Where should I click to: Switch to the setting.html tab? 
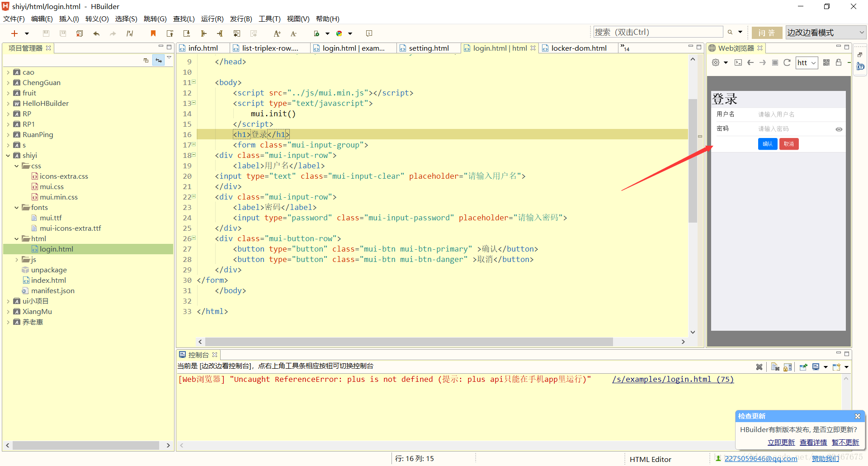pyautogui.click(x=429, y=48)
